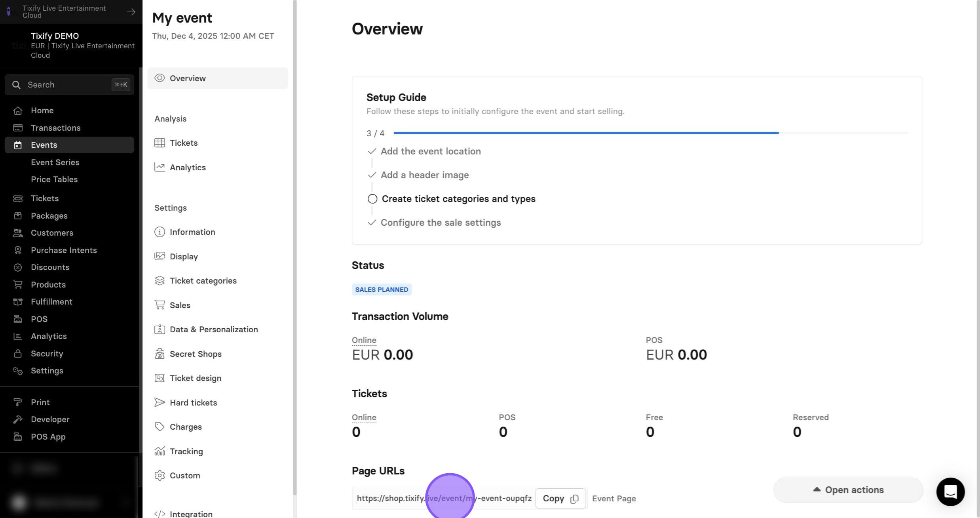Open Developer using the hammer icon

(17, 419)
